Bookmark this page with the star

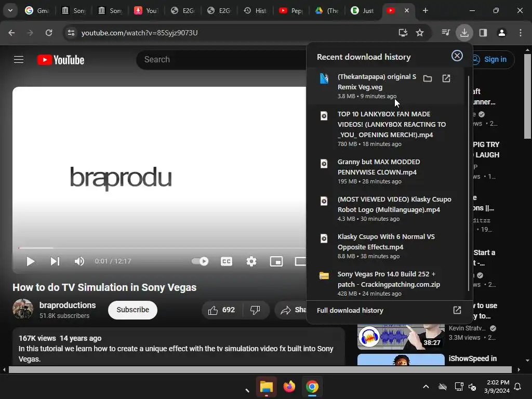point(420,33)
